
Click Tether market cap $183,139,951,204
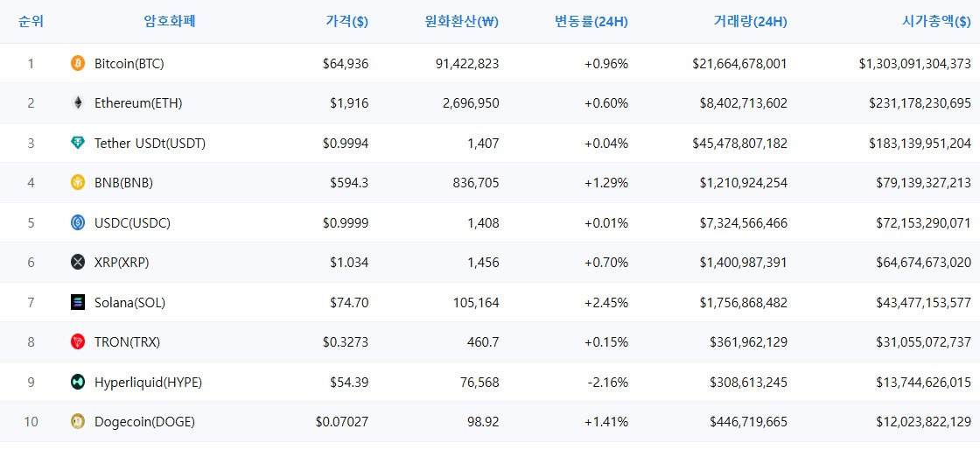920,144
